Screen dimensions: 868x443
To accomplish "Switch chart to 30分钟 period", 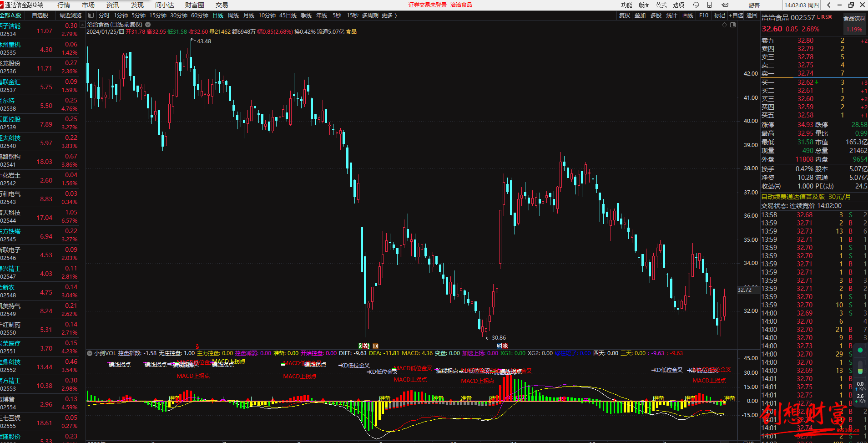I will 179,15.
